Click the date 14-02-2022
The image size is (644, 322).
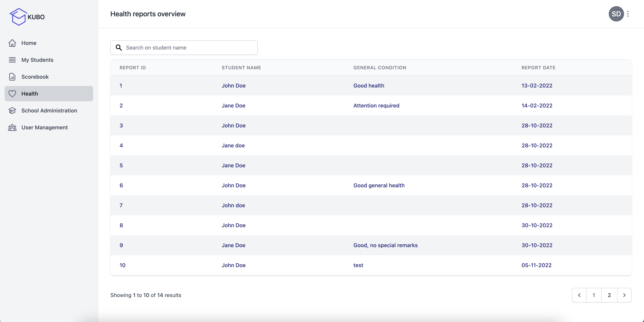[x=537, y=106]
